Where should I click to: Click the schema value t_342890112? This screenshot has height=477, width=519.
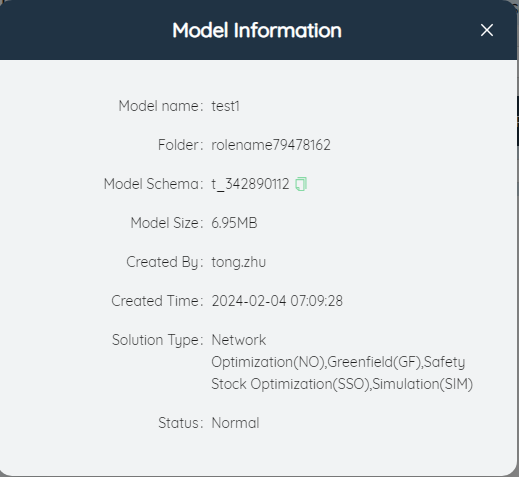(250, 184)
